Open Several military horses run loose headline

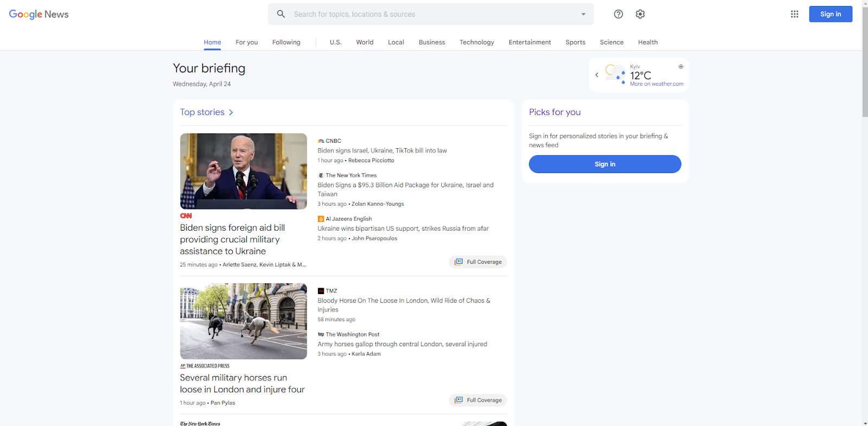pos(242,384)
